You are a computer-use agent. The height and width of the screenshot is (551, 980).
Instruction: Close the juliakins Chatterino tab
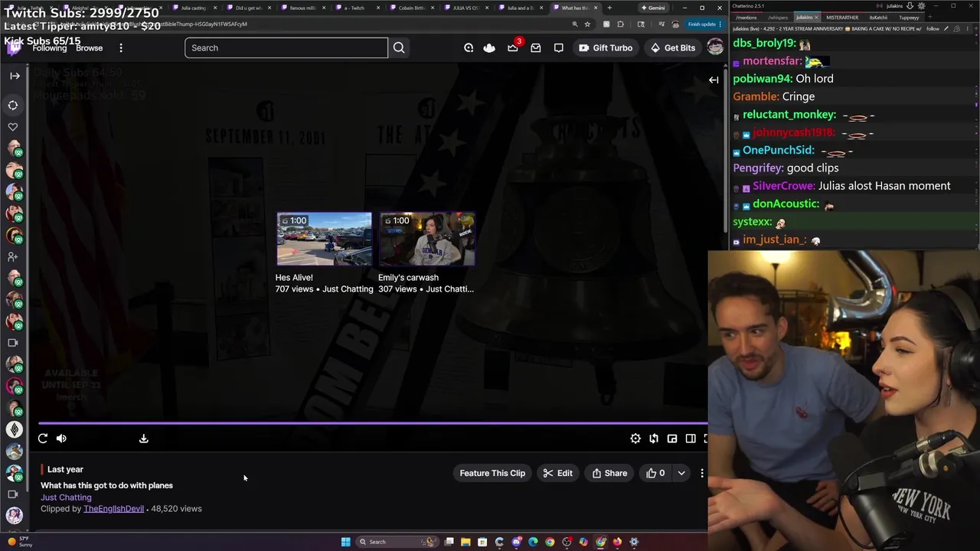click(x=816, y=17)
